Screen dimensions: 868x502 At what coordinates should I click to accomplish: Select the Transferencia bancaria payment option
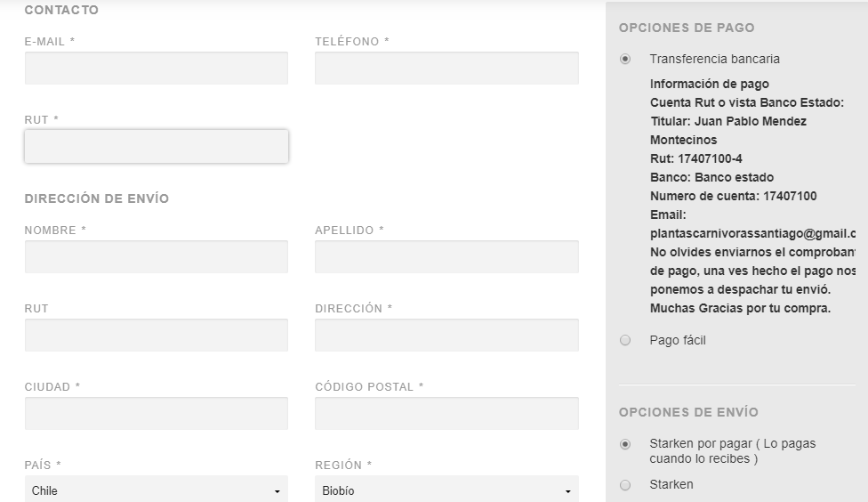[625, 59]
